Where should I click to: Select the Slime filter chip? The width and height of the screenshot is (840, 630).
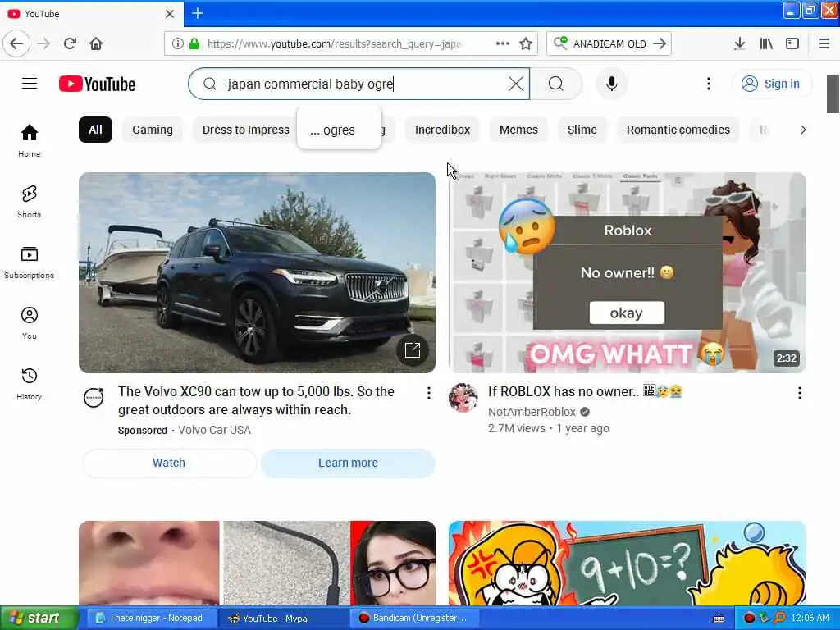click(x=582, y=130)
